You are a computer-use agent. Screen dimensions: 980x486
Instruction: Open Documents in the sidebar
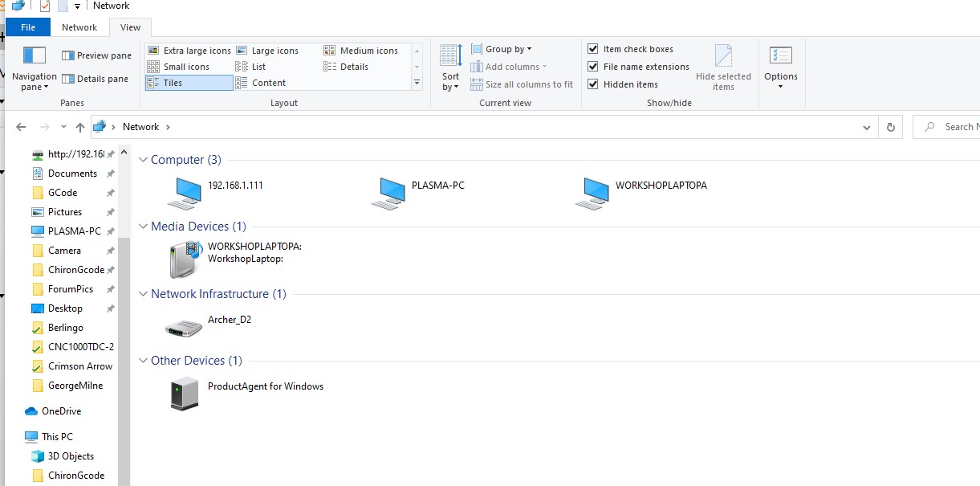(72, 174)
